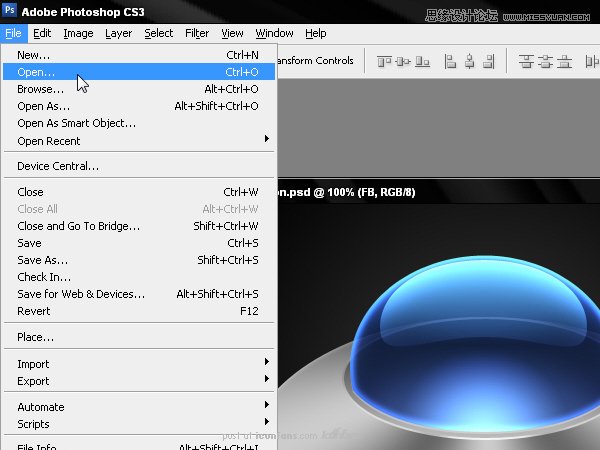
Task: Expand the Automate submenu
Action: click(139, 407)
